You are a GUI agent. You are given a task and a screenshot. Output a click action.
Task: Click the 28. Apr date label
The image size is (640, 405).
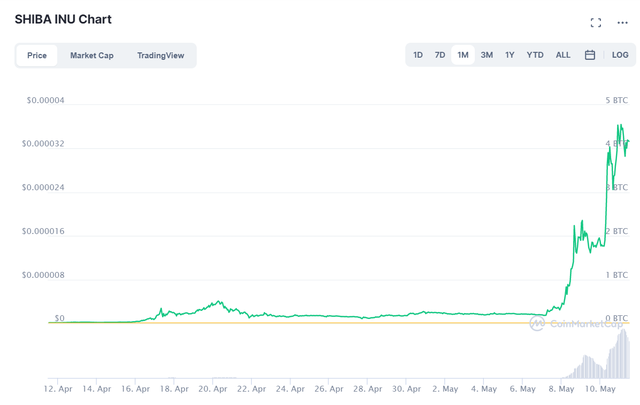(x=367, y=389)
